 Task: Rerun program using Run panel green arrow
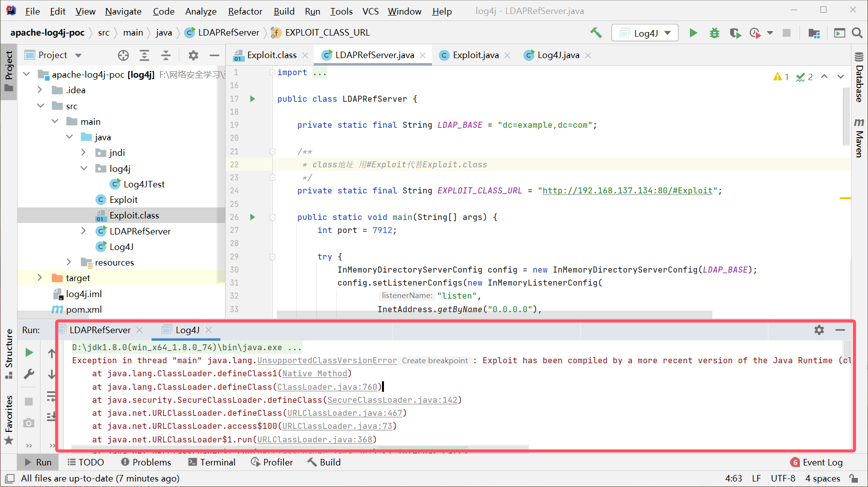(29, 353)
